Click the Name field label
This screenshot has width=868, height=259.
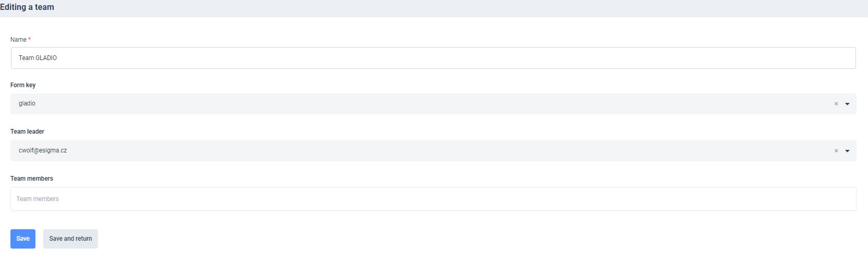[x=18, y=40]
